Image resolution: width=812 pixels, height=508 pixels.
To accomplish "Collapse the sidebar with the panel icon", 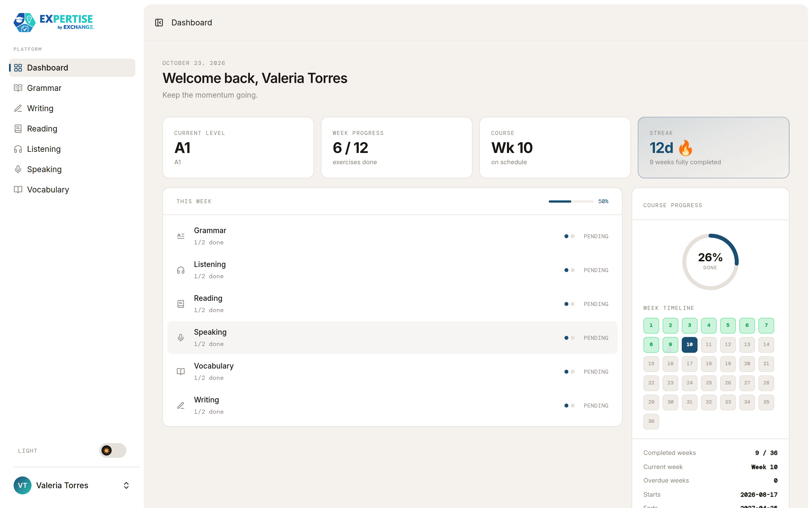I will 159,23.
